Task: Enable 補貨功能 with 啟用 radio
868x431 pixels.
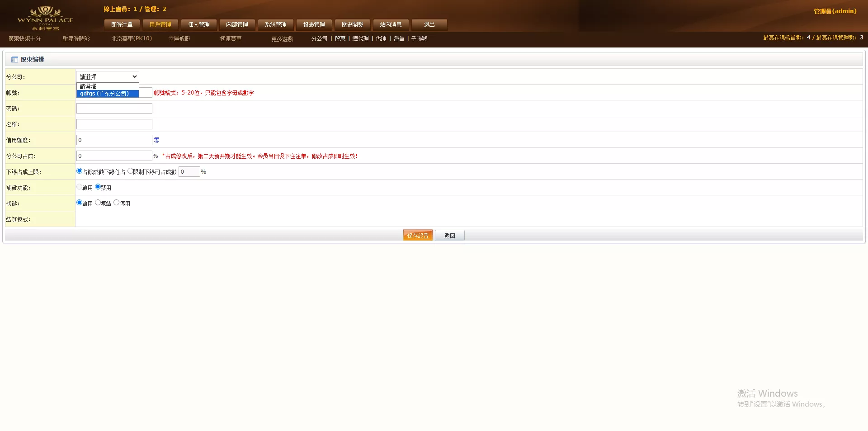Action: point(80,187)
